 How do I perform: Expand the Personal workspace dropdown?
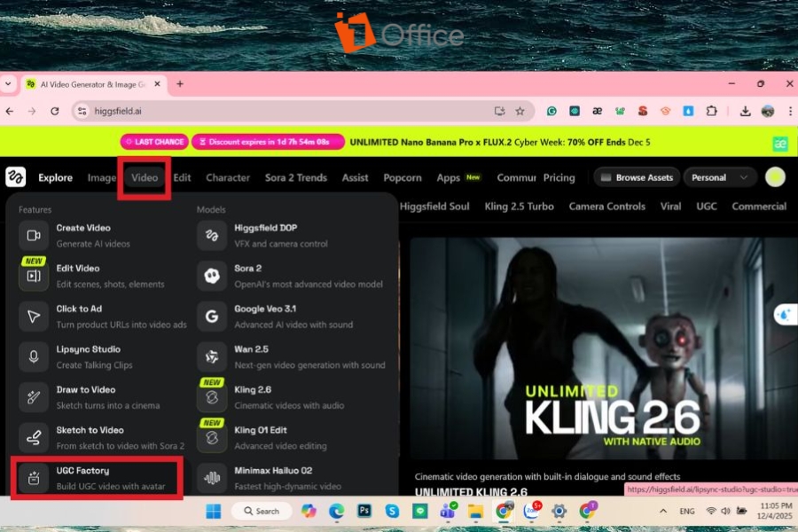(x=719, y=177)
